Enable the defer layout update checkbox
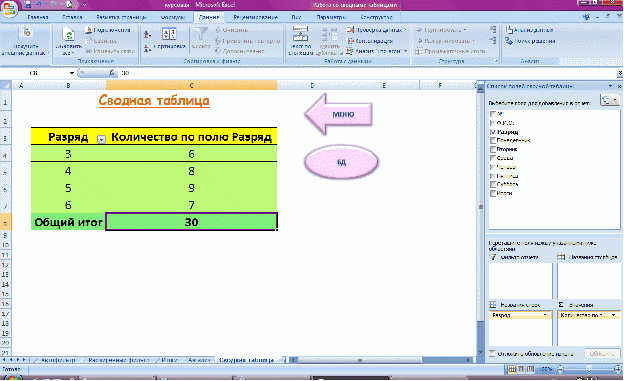Image resolution: width=624 pixels, height=381 pixels. 492,353
